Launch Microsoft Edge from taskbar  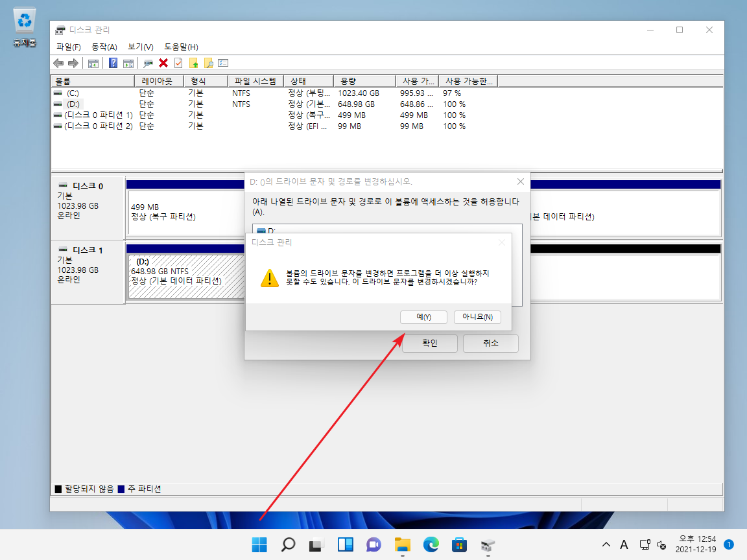coord(431,544)
